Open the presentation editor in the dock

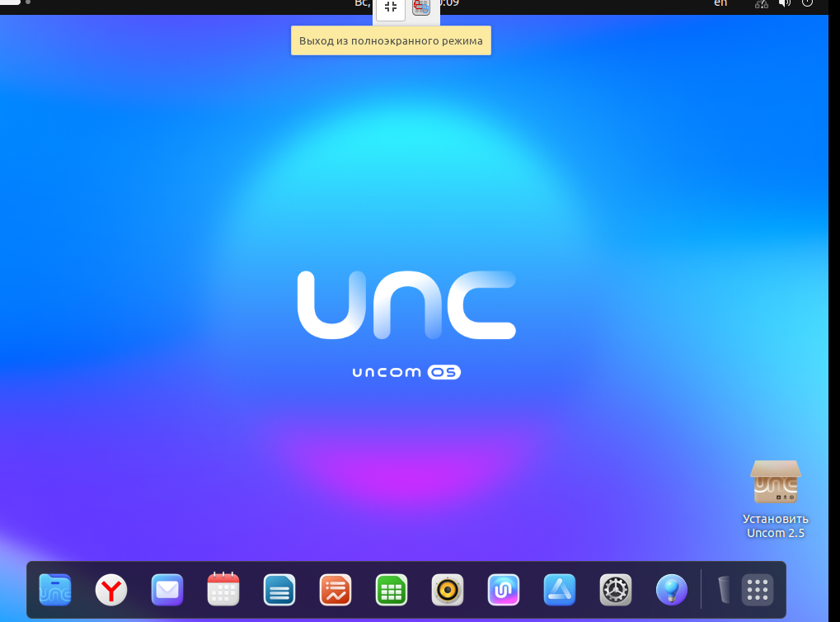pos(336,590)
